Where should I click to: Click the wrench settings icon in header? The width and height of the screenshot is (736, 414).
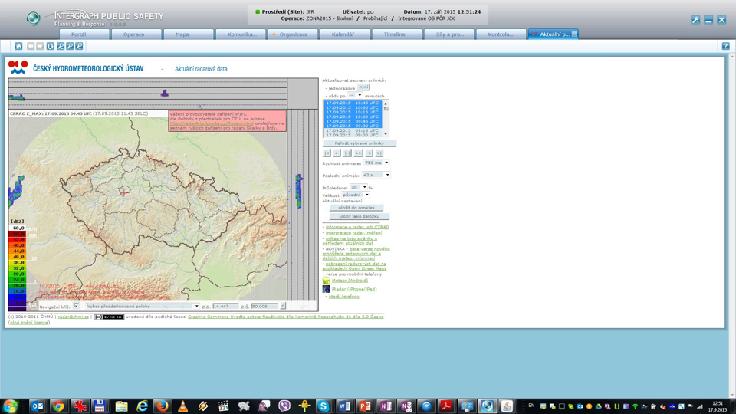(695, 20)
